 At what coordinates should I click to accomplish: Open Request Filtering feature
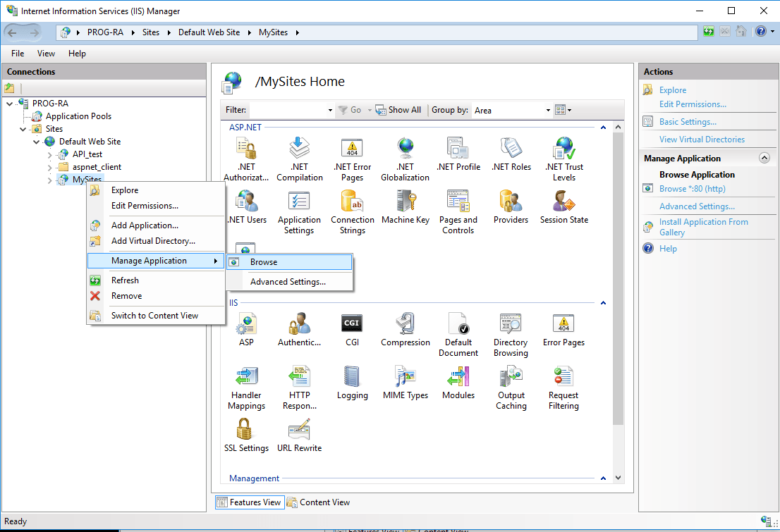click(564, 376)
